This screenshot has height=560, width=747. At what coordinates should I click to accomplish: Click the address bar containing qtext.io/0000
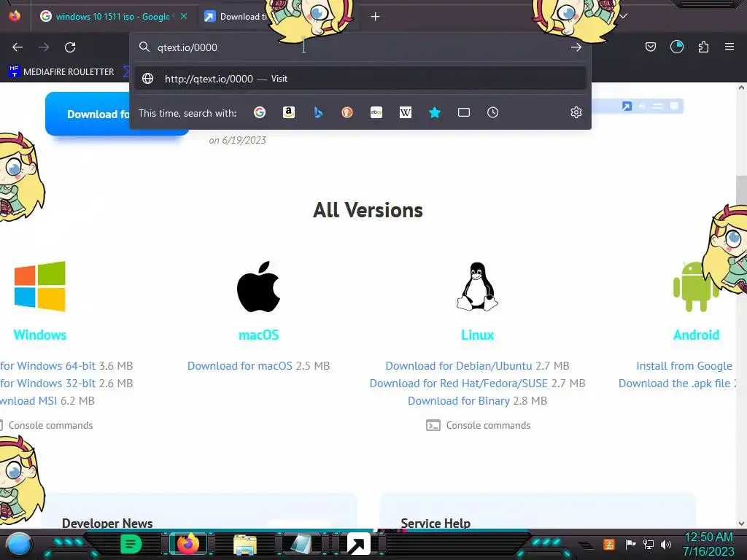click(360, 47)
